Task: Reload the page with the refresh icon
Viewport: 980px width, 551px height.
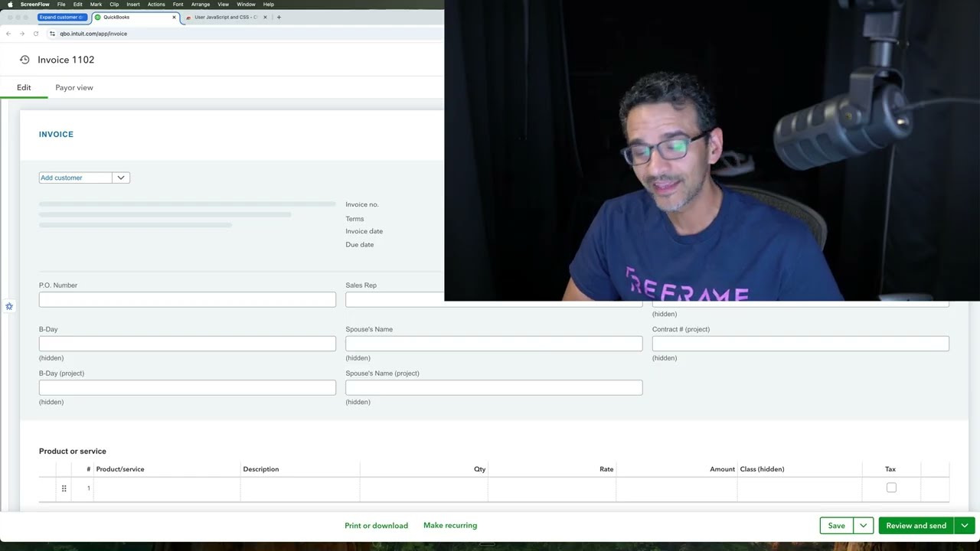Action: (36, 34)
